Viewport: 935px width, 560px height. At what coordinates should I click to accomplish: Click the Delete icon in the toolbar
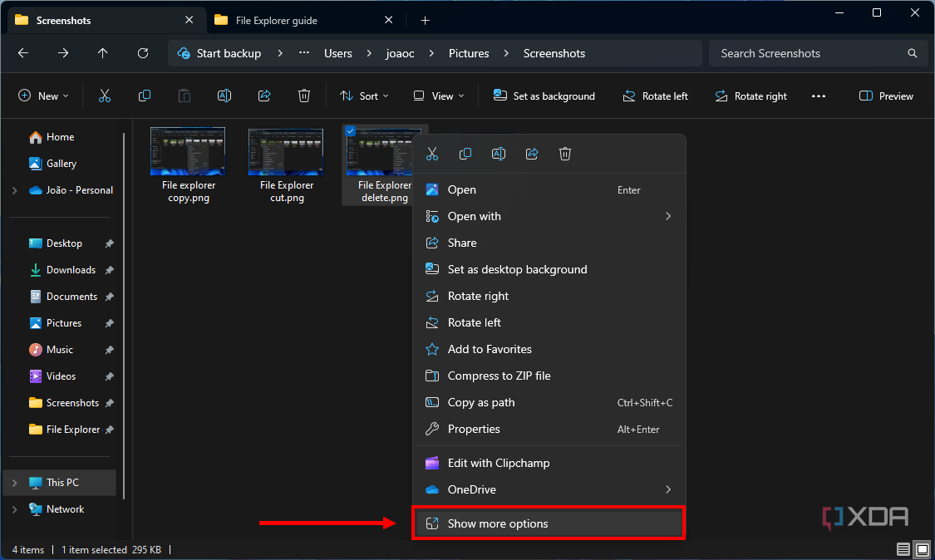[x=304, y=96]
